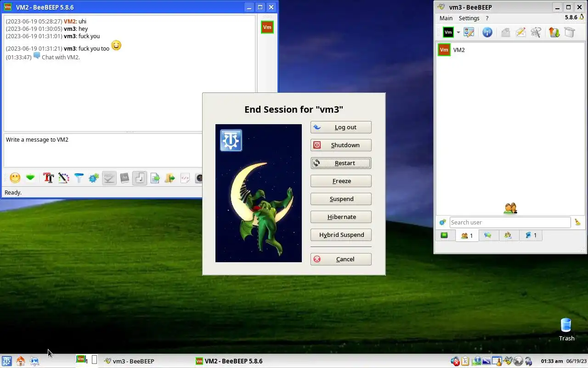Click the show desktop icon in taskbar
Screen dimensions: 588x368
[x=34, y=361]
